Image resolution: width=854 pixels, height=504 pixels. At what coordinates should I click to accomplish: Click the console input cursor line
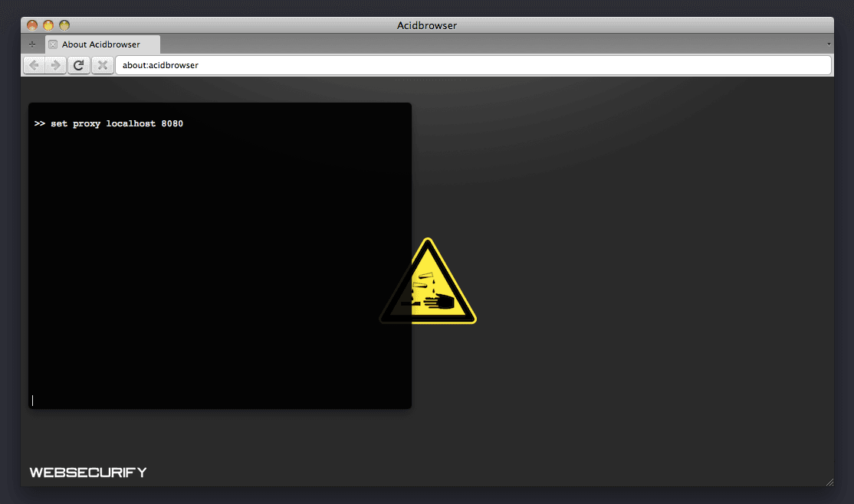219,401
